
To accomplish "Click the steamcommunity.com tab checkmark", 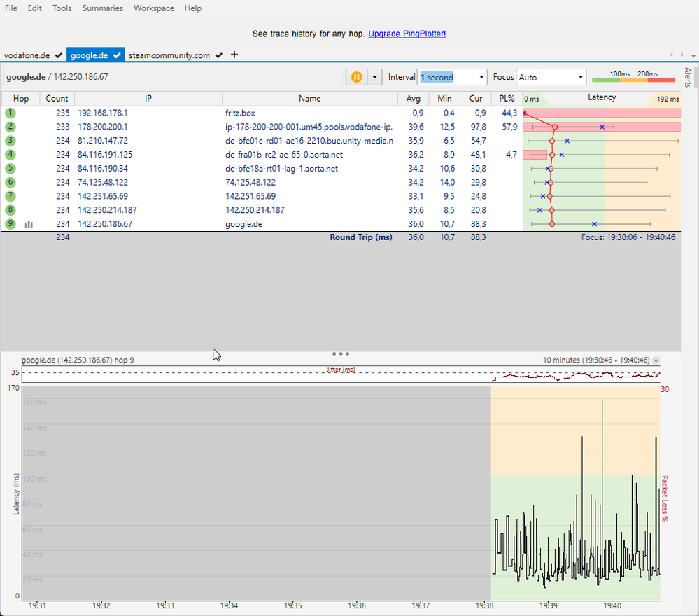I will 218,55.
